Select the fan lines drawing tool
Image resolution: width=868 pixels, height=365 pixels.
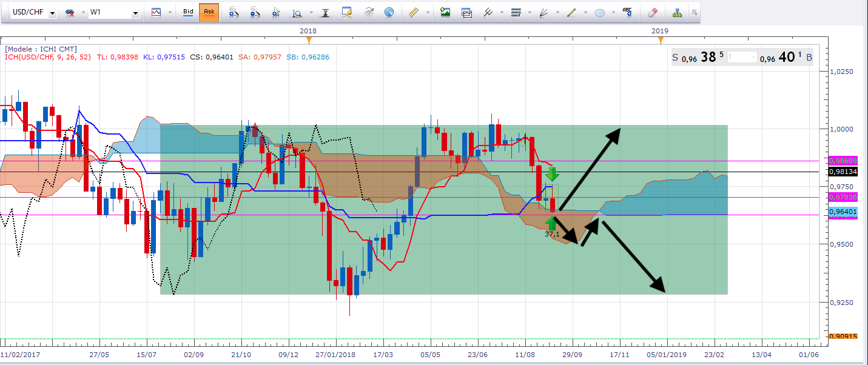[x=544, y=12]
